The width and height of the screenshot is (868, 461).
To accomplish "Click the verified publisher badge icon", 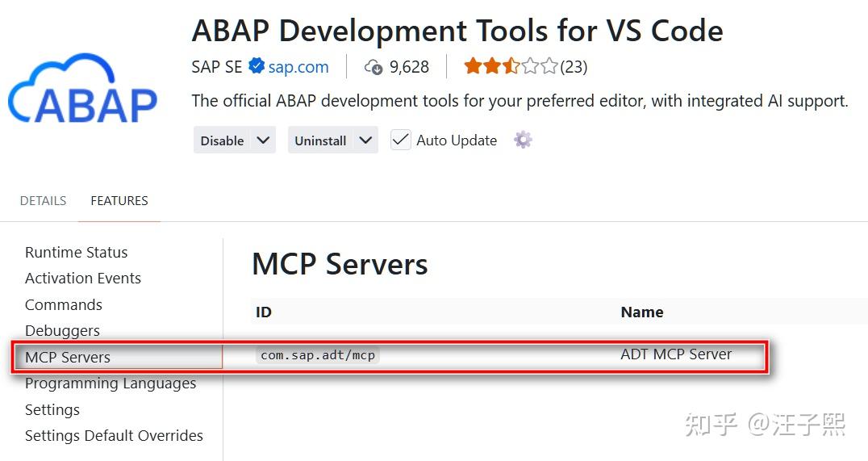I will tap(256, 66).
